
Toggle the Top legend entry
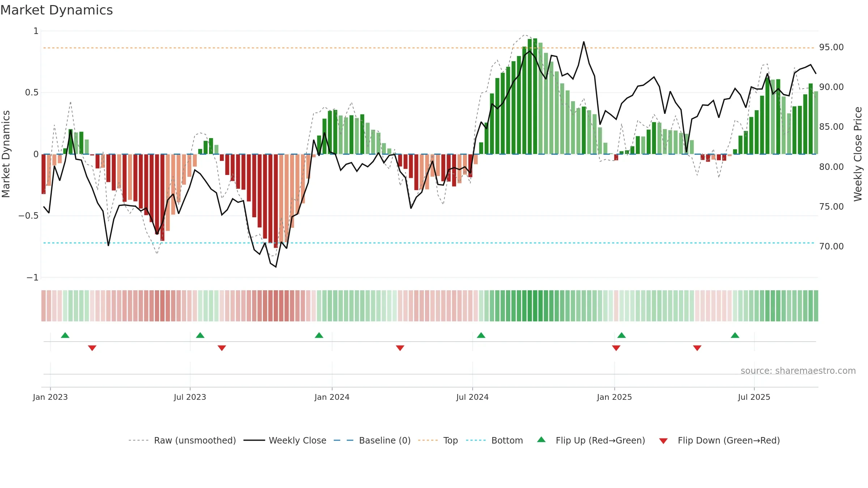point(438,440)
